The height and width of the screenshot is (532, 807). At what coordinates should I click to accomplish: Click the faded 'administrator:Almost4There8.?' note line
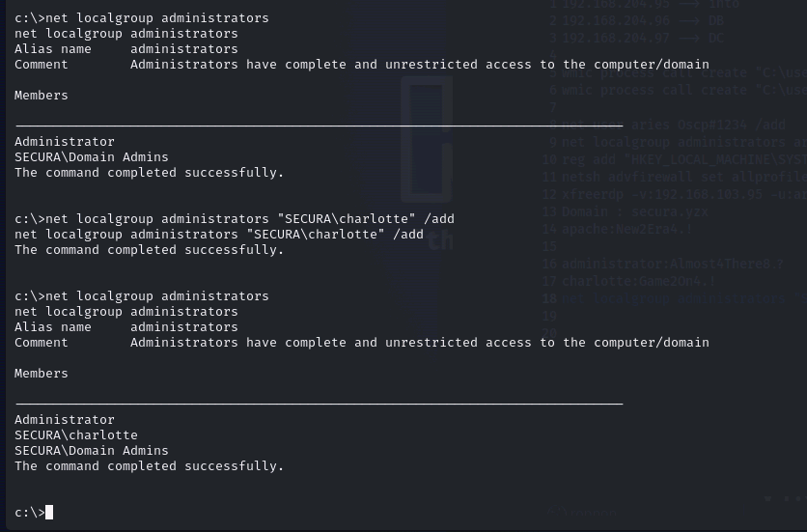[x=672, y=264]
